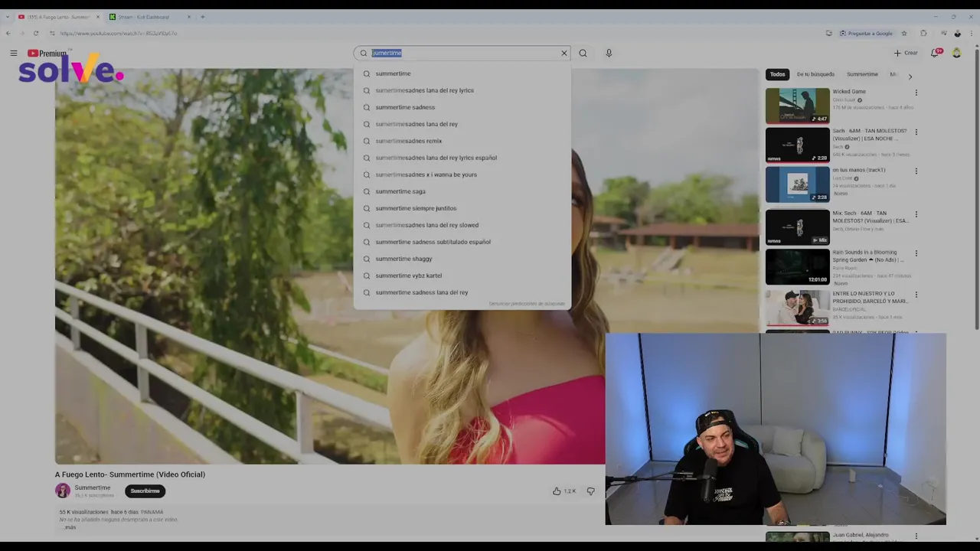Open the Chrome profile avatar
The image size is (980, 551).
[x=957, y=33]
